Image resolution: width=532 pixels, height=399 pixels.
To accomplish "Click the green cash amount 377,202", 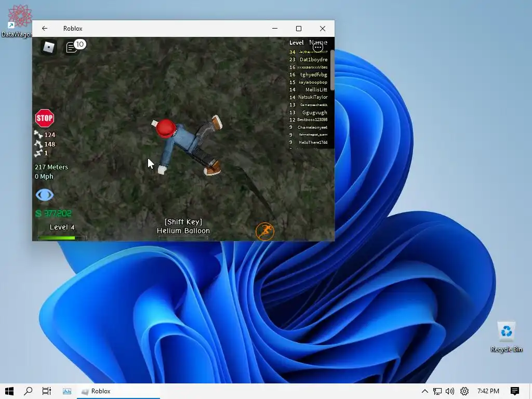I will [x=54, y=214].
